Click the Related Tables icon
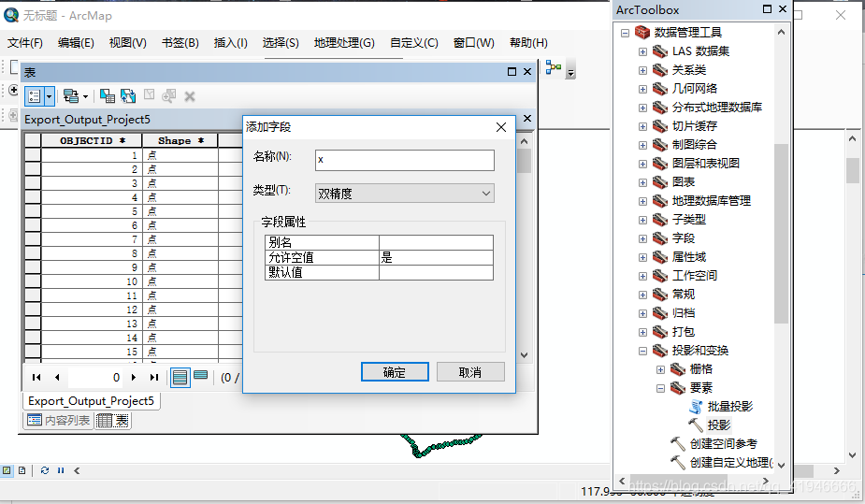 pos(74,95)
